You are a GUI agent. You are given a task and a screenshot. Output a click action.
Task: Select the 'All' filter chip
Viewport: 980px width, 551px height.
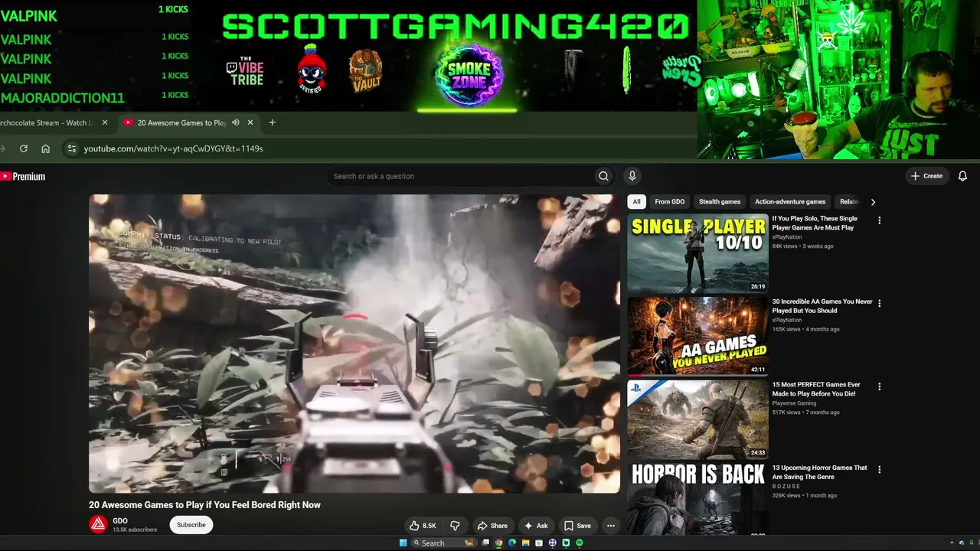click(x=636, y=202)
